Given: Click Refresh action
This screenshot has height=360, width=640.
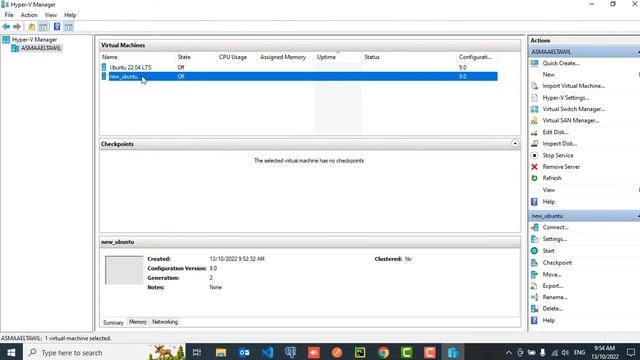Looking at the screenshot, I should coord(552,178).
